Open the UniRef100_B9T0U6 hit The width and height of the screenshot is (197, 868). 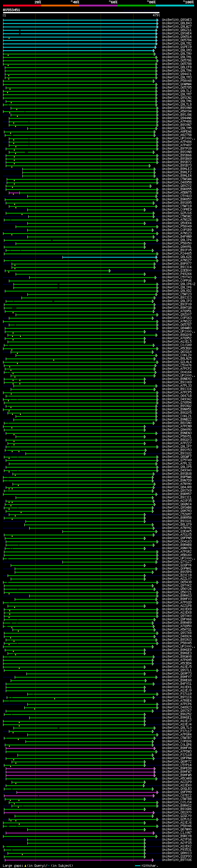click(x=177, y=860)
